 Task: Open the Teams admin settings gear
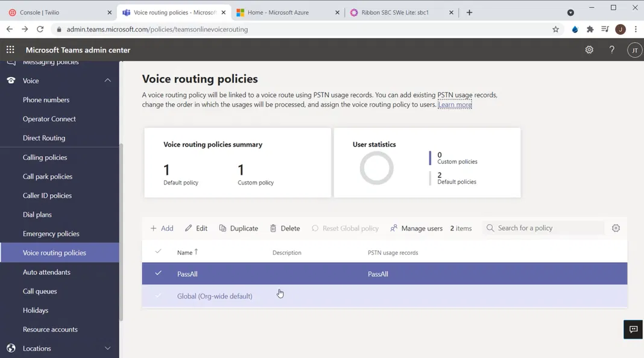pyautogui.click(x=589, y=50)
